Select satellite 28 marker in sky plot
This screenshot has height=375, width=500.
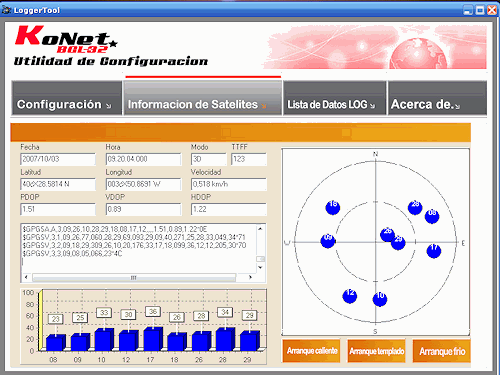click(x=415, y=207)
